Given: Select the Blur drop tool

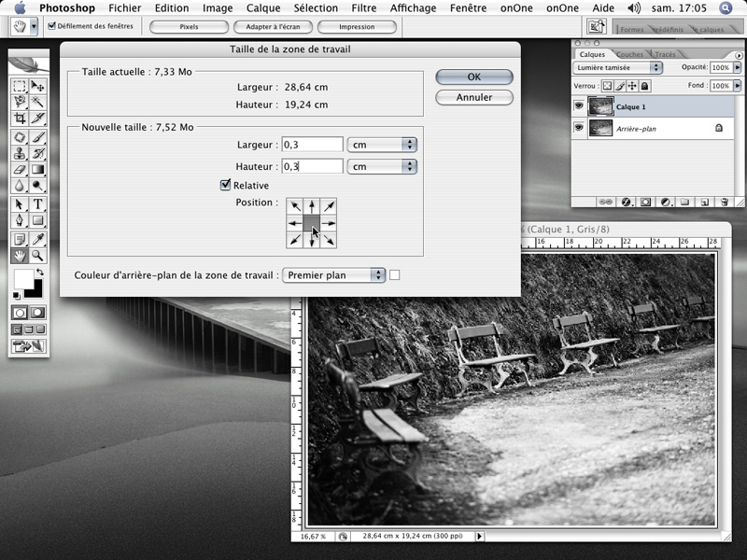Looking at the screenshot, I should (x=20, y=185).
